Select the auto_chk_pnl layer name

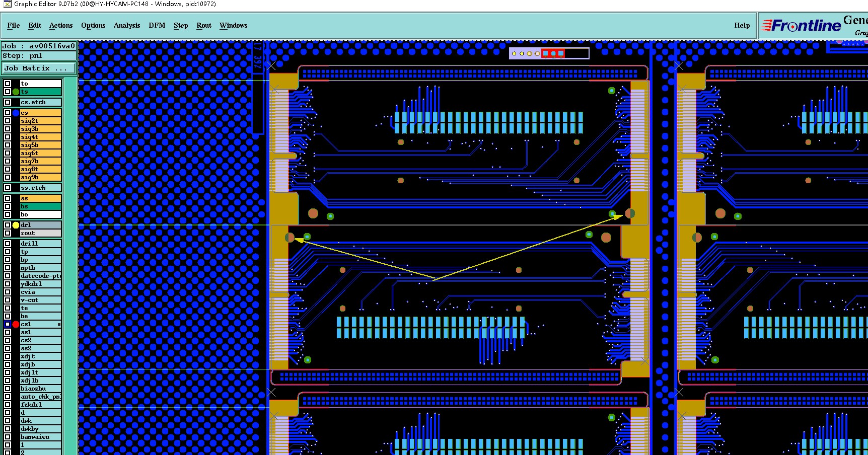click(40, 397)
